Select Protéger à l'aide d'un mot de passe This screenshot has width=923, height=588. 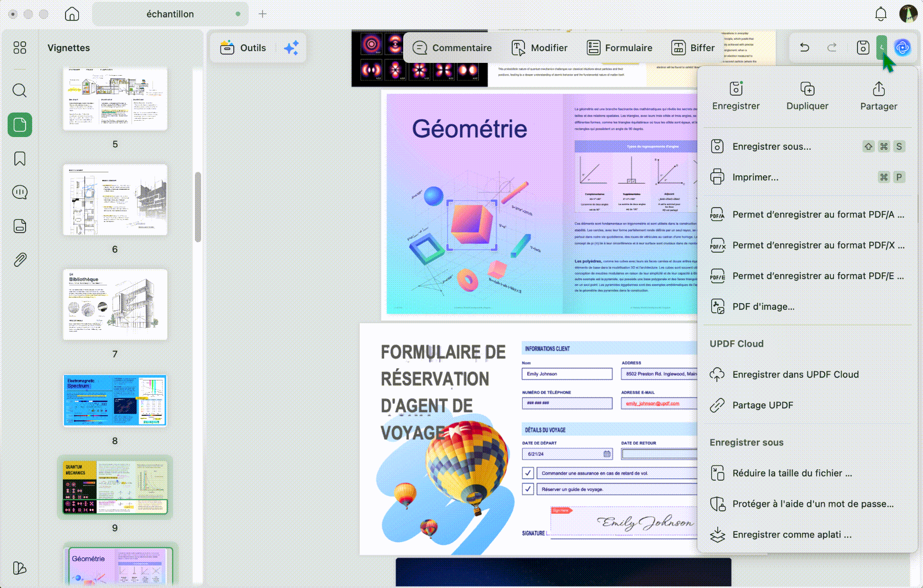[x=807, y=504]
